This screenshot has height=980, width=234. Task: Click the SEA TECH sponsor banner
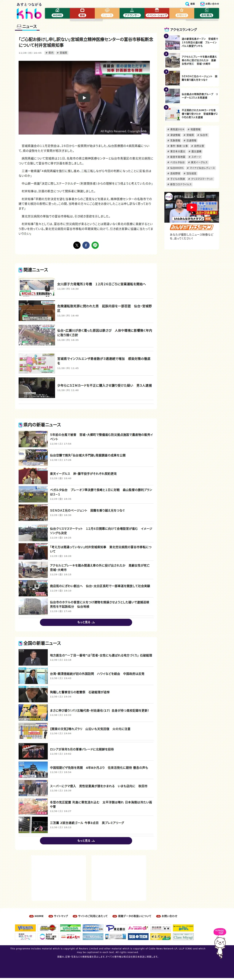(x=138, y=936)
